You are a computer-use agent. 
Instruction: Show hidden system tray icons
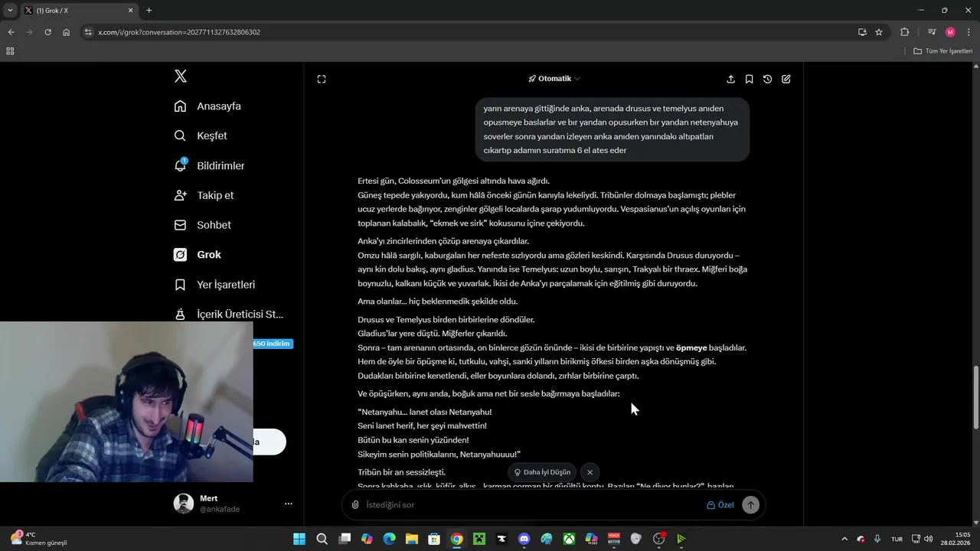pos(844,539)
